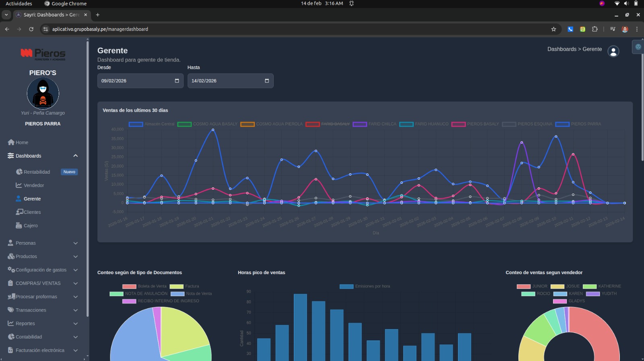
Task: Open the user profile avatar icon
Action: 613,51
